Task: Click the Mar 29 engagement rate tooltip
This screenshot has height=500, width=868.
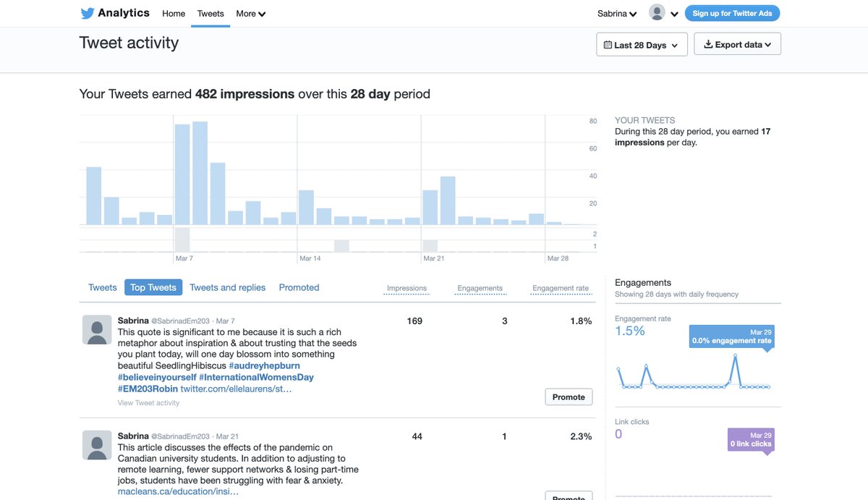Action: tap(732, 336)
